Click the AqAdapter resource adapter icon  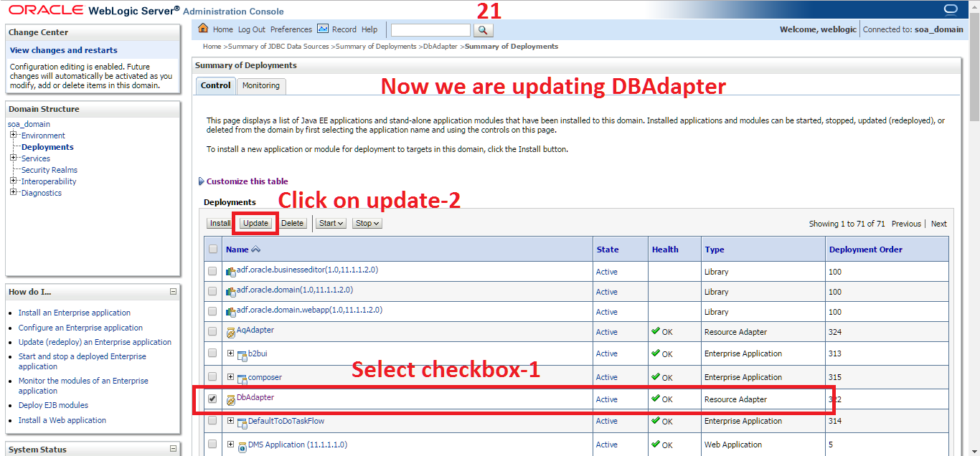pos(231,332)
